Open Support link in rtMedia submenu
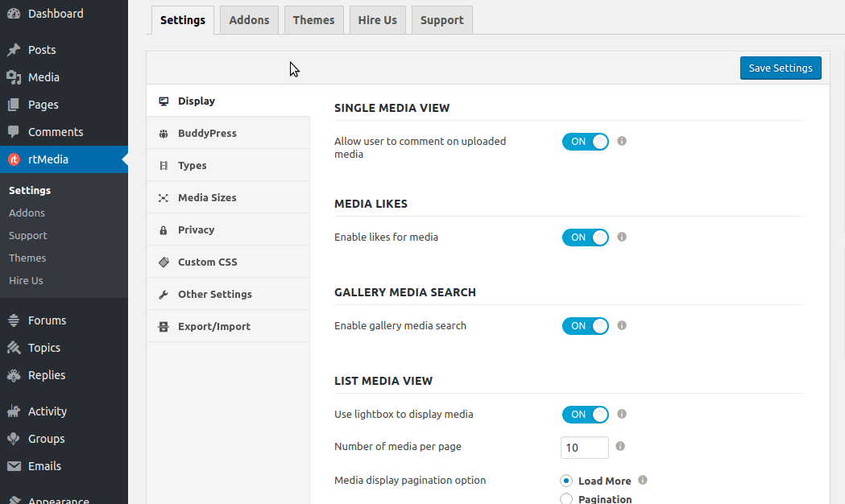The image size is (845, 504). click(x=28, y=236)
